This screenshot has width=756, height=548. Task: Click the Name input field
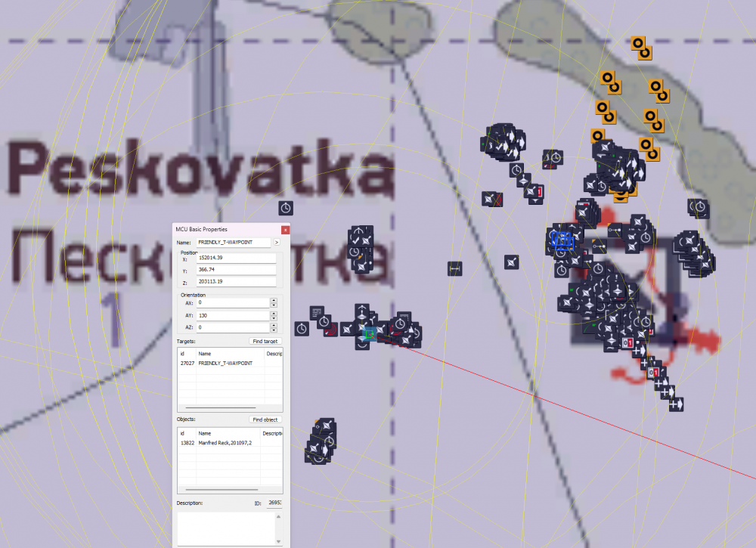234,243
